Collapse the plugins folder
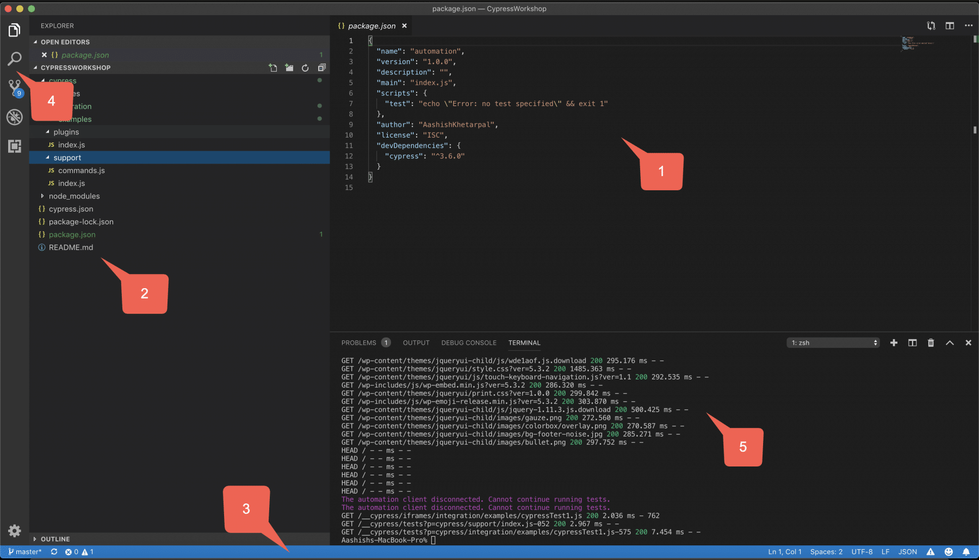Screen dimensions: 979x560 point(66,132)
